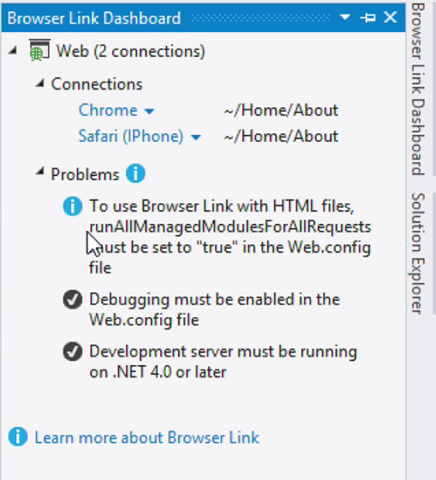Select the Debugging must be enabled message
The image size is (436, 480).
click(215, 309)
